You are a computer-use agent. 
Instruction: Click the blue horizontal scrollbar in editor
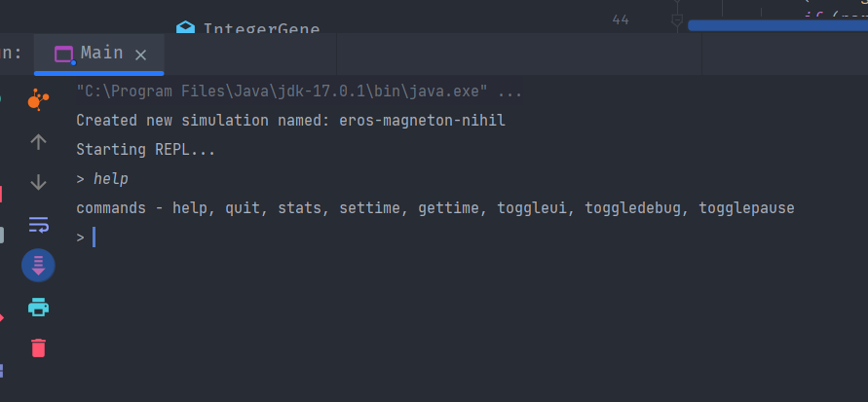point(777,25)
